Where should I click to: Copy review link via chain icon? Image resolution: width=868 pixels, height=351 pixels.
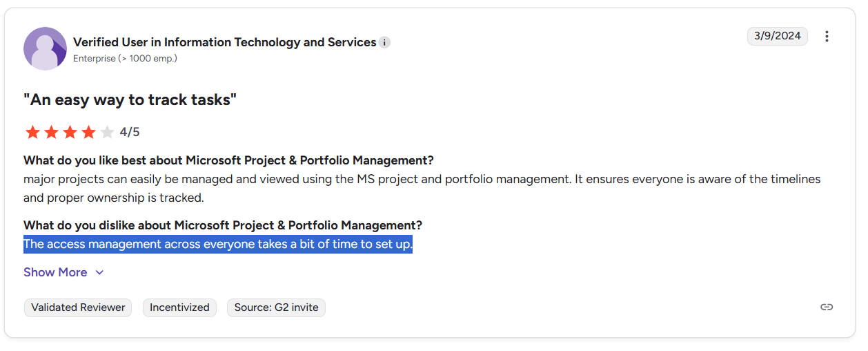click(827, 307)
